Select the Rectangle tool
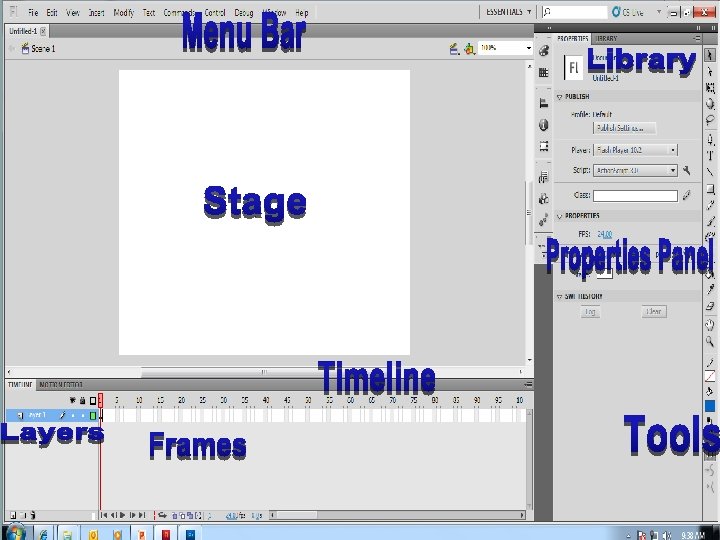This screenshot has height=540, width=720. tap(710, 189)
